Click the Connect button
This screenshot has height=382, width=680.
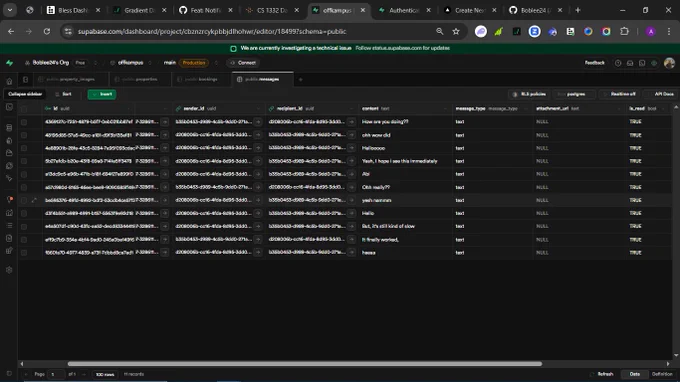coord(243,63)
